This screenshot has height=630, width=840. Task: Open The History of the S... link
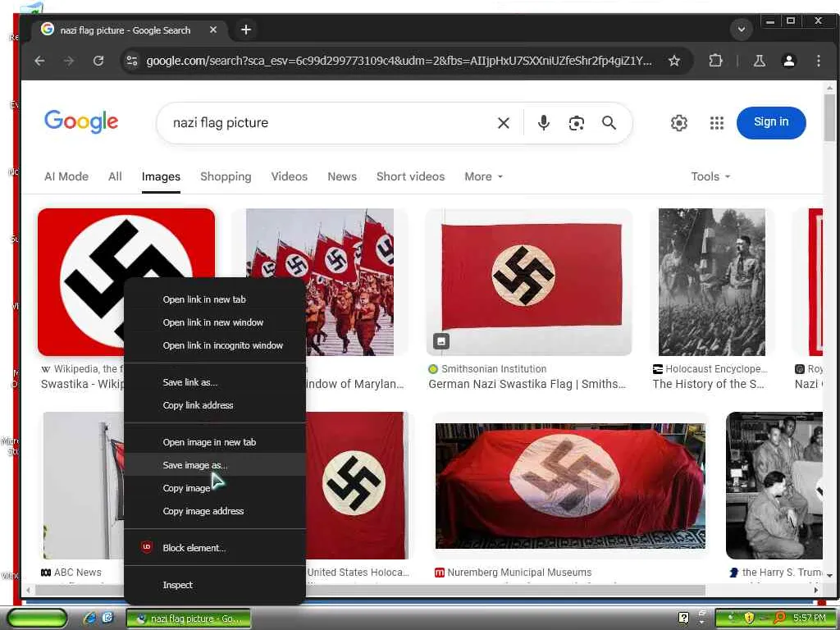coord(708,384)
